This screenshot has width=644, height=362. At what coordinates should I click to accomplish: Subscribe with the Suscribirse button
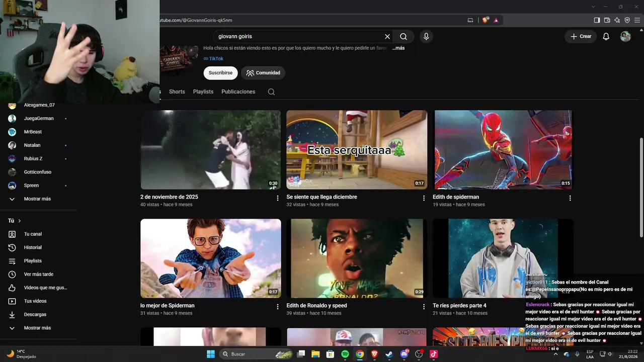[x=220, y=73]
